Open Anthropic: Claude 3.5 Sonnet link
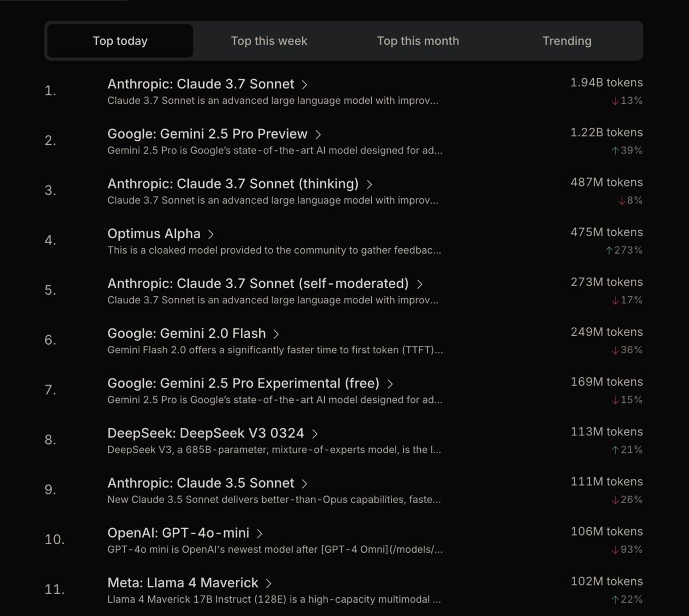 click(201, 483)
